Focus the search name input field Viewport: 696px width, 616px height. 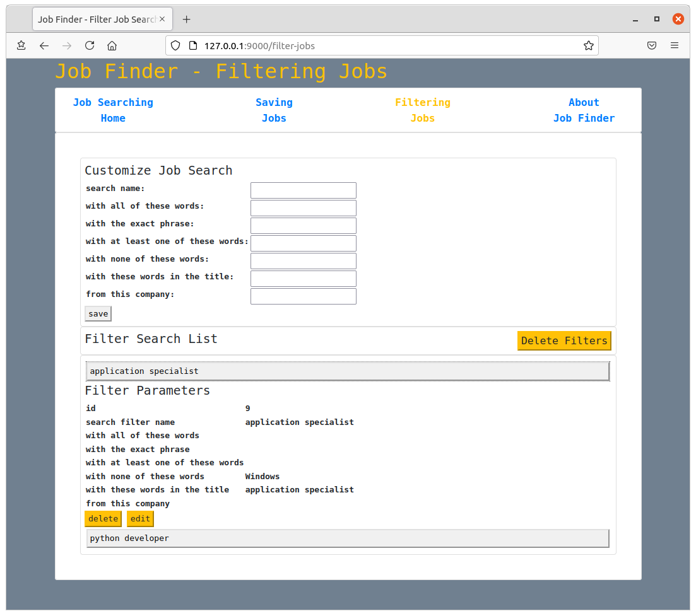(x=303, y=190)
